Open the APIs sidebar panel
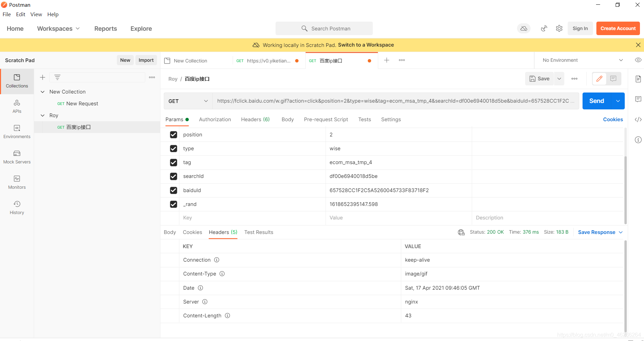The image size is (644, 341). point(17,107)
